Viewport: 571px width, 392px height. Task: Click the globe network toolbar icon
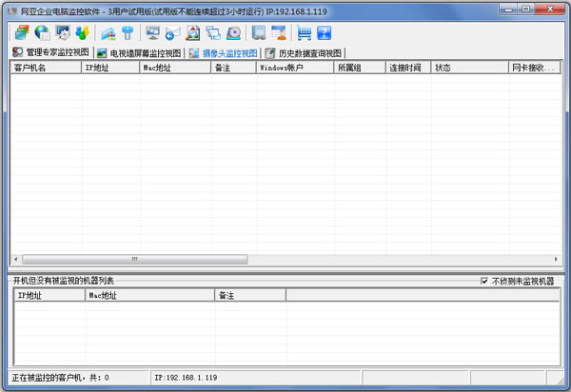[42, 32]
